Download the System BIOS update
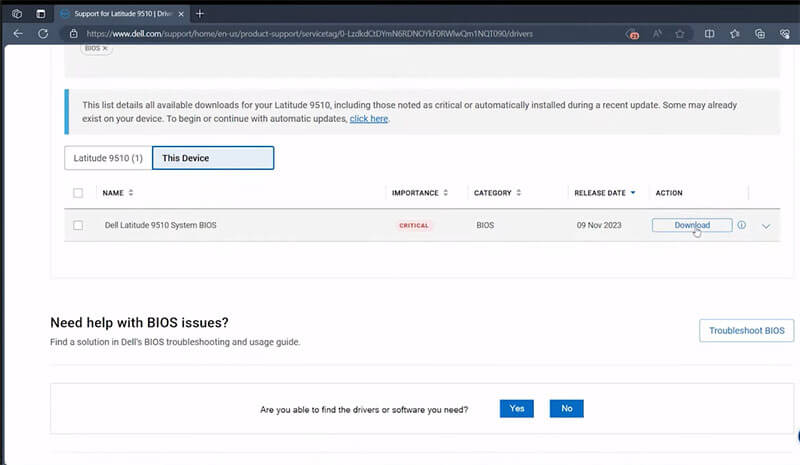 tap(692, 225)
